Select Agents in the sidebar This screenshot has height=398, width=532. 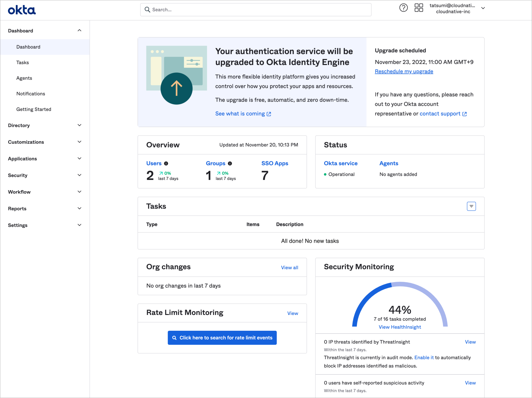click(24, 78)
